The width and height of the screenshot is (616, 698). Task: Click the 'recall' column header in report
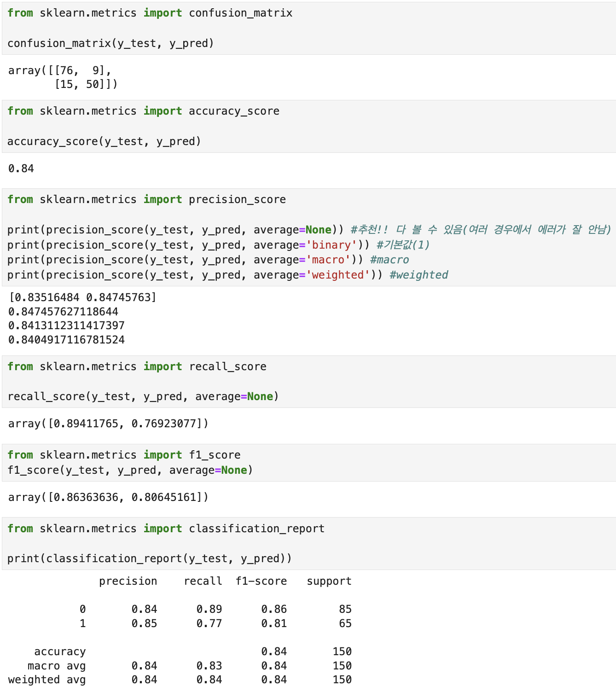pos(203,582)
